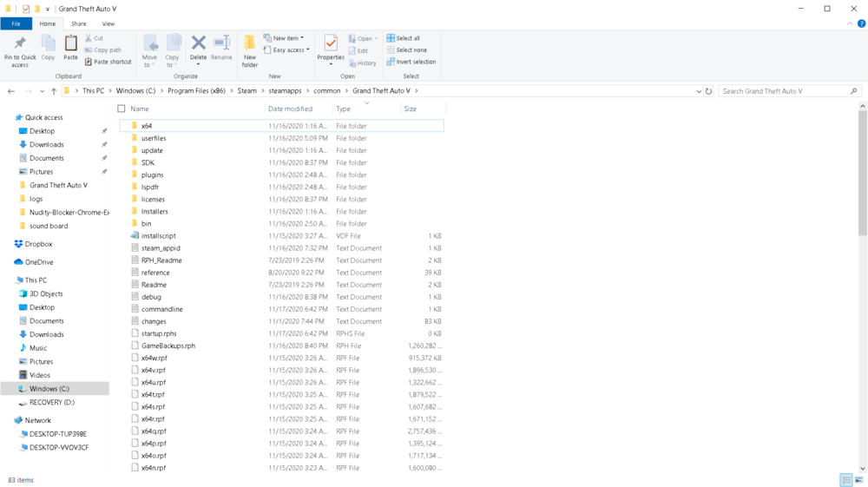Click the chevron after Grand Theft Auto V
Screen dimensions: 868x487
[417, 91]
